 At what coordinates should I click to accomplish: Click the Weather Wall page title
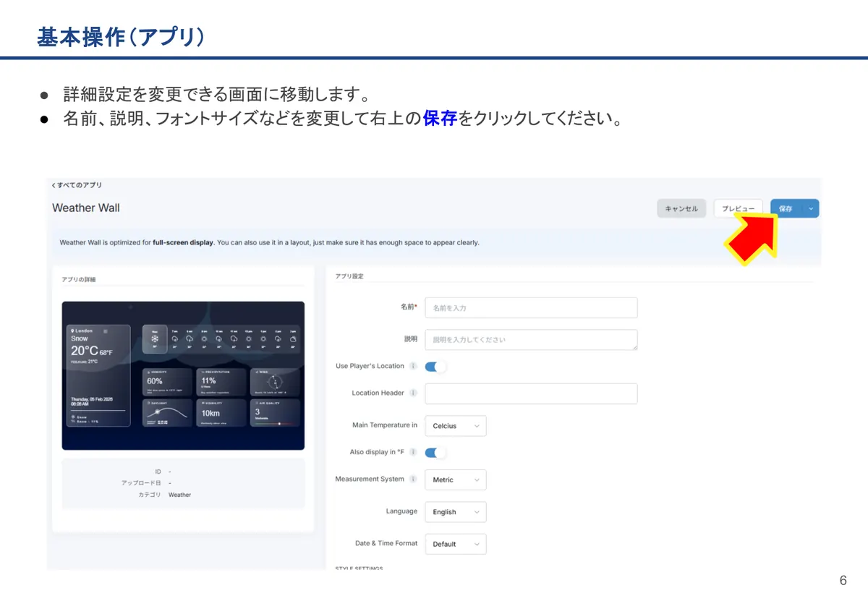coord(86,208)
